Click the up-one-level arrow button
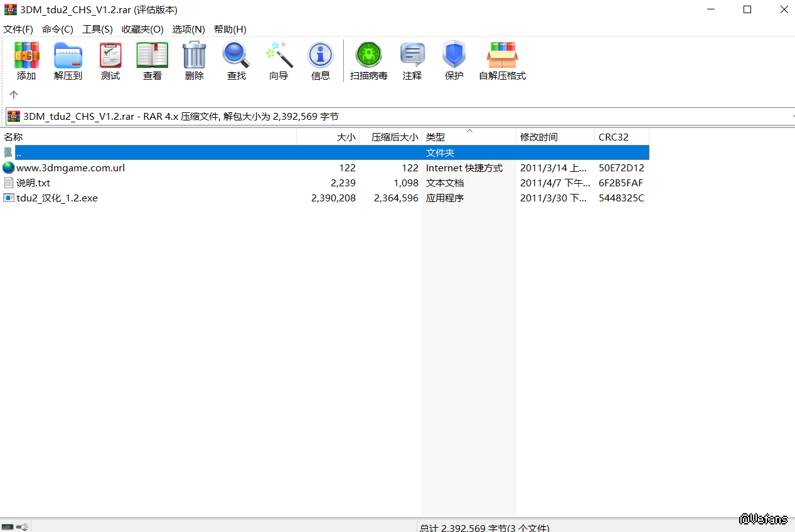 coord(14,95)
